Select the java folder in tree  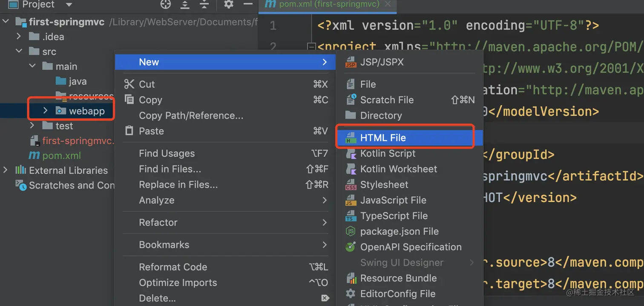coord(77,81)
